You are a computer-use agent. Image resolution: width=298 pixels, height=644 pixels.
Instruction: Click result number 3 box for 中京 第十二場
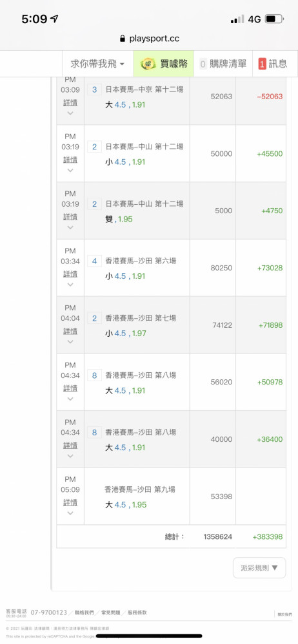(94, 90)
